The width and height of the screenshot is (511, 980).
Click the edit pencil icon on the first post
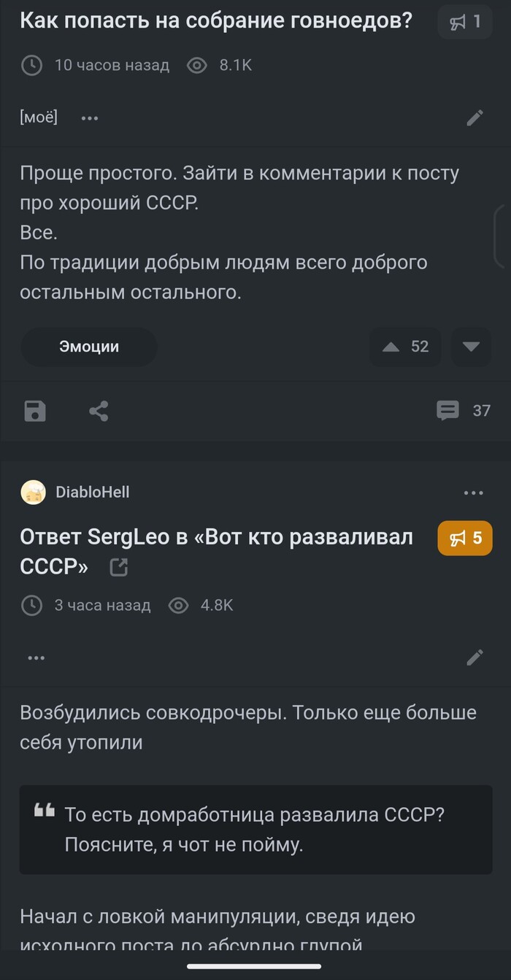click(475, 117)
